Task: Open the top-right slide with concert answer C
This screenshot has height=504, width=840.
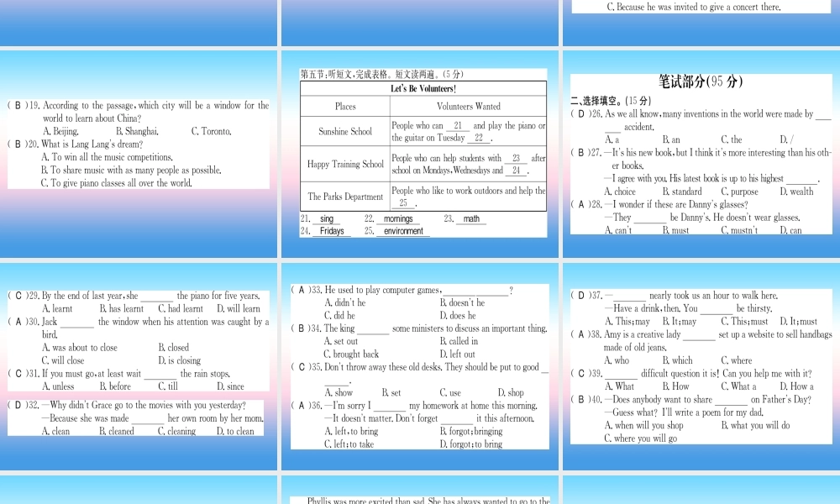Action: tap(701, 23)
